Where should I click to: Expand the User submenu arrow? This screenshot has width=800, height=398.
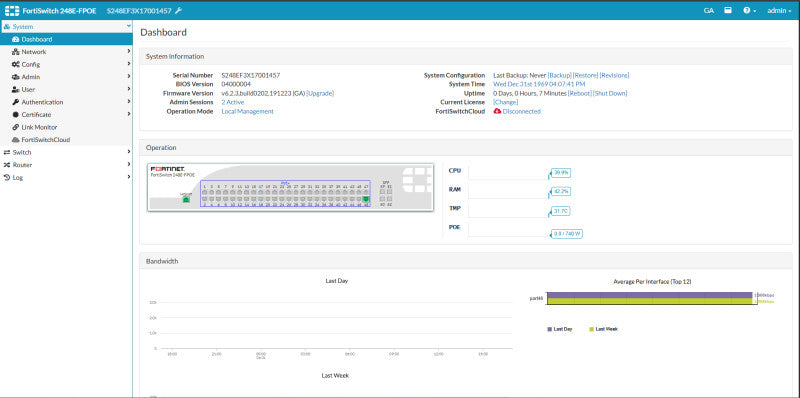pyautogui.click(x=129, y=89)
